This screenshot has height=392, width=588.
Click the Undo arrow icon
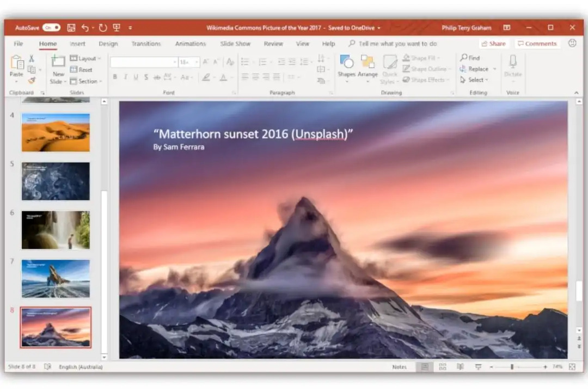(85, 28)
